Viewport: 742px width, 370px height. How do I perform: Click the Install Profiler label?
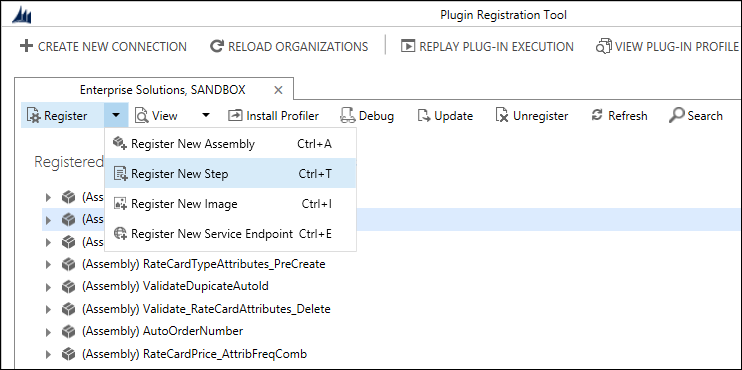click(283, 116)
